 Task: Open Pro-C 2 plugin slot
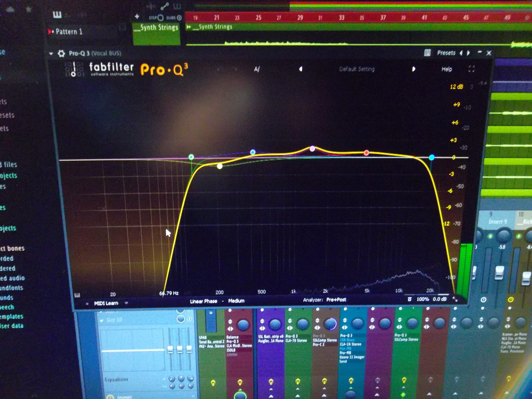pyautogui.click(x=318, y=344)
